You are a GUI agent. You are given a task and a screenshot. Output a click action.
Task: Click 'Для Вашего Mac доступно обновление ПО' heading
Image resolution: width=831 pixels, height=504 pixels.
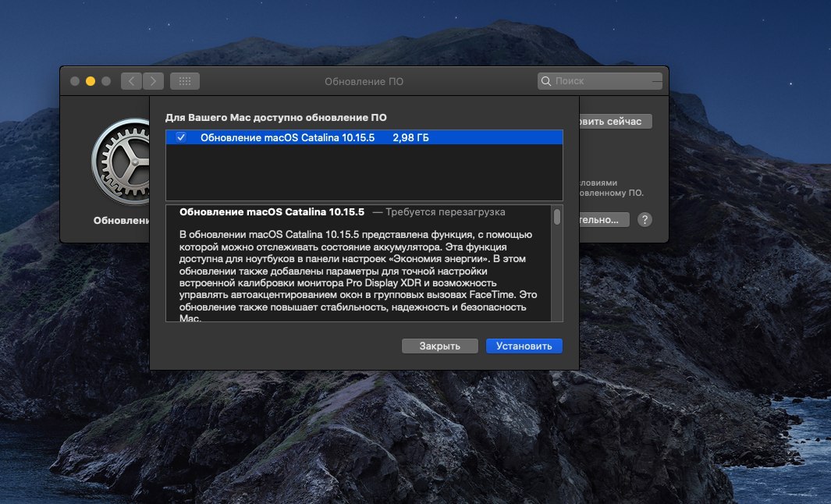point(275,118)
